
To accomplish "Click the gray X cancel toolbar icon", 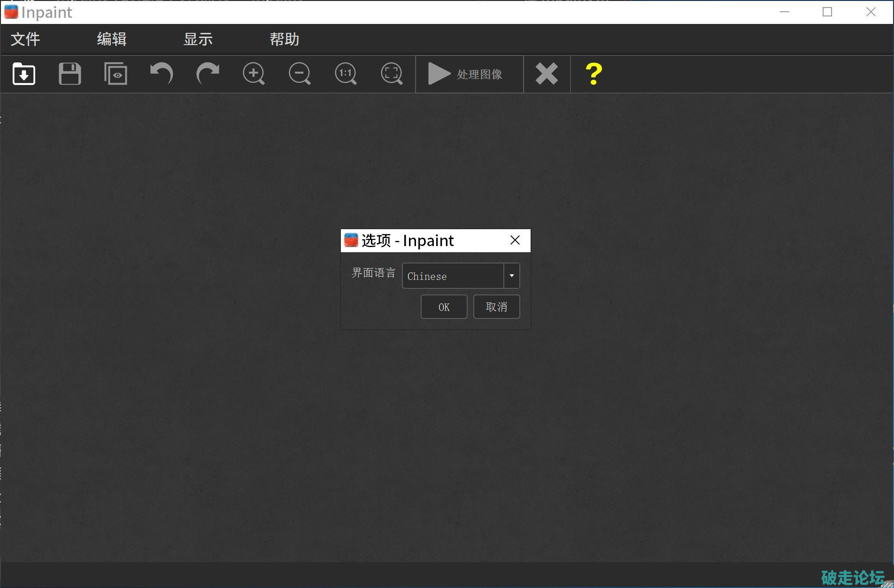I will point(547,74).
